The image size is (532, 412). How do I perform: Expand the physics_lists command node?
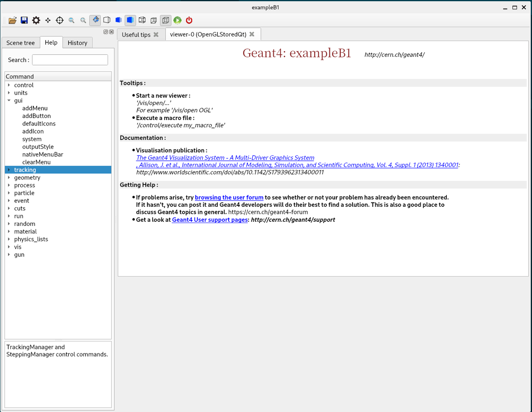[x=9, y=239]
